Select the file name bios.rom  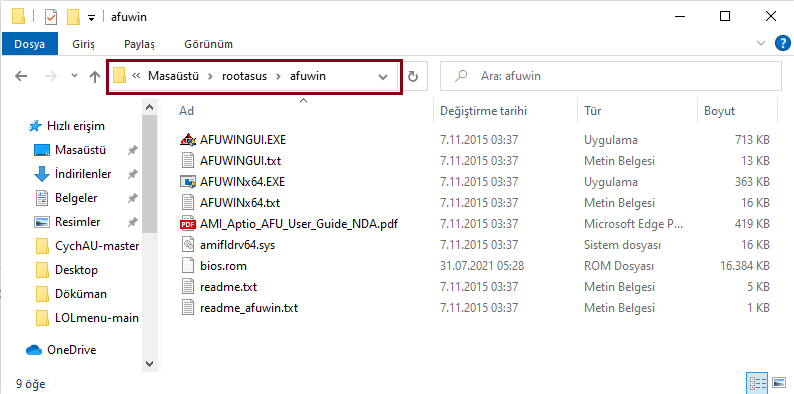point(223,266)
